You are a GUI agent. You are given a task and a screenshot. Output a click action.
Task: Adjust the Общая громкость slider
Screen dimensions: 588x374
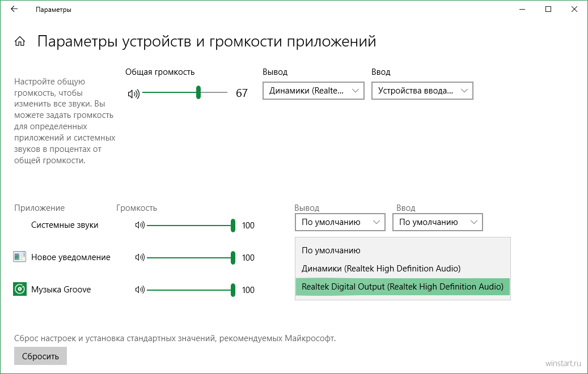click(x=185, y=92)
